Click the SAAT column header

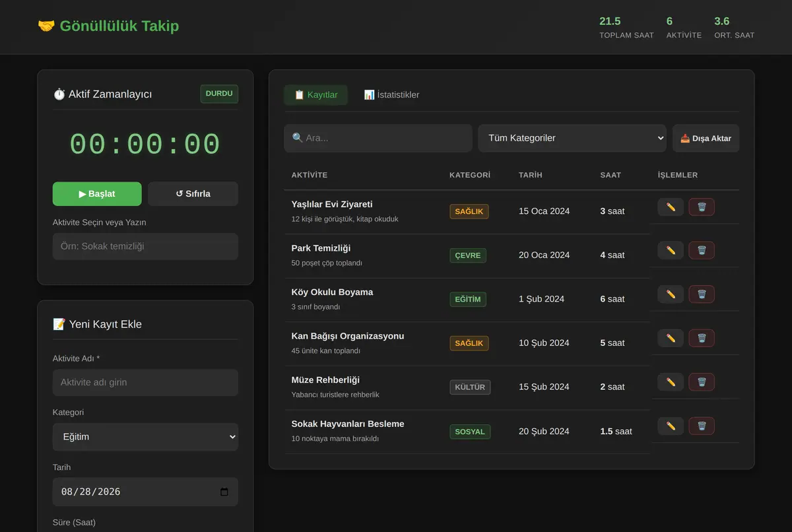coord(610,175)
